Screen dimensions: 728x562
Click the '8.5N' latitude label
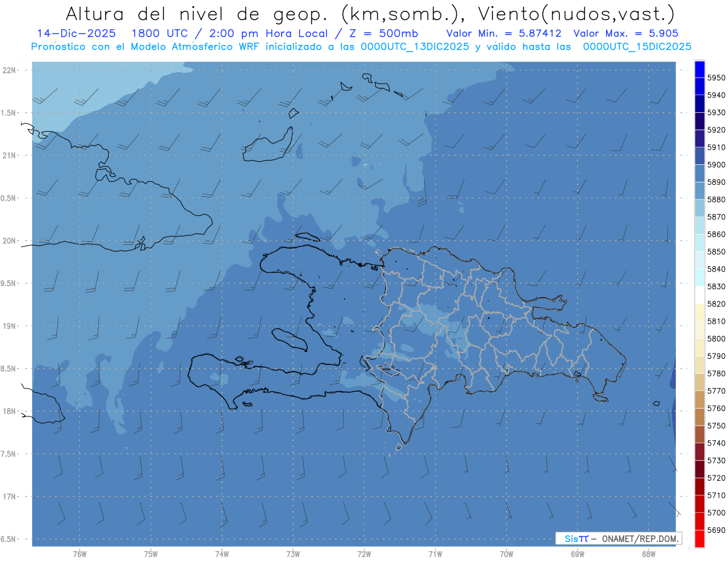[x=8, y=369]
